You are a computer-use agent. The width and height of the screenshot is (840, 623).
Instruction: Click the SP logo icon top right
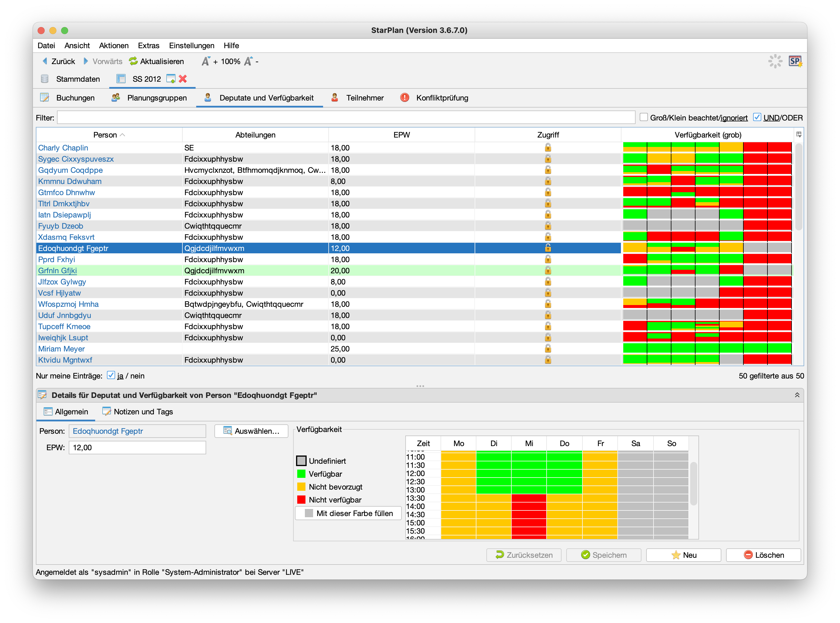click(x=795, y=61)
